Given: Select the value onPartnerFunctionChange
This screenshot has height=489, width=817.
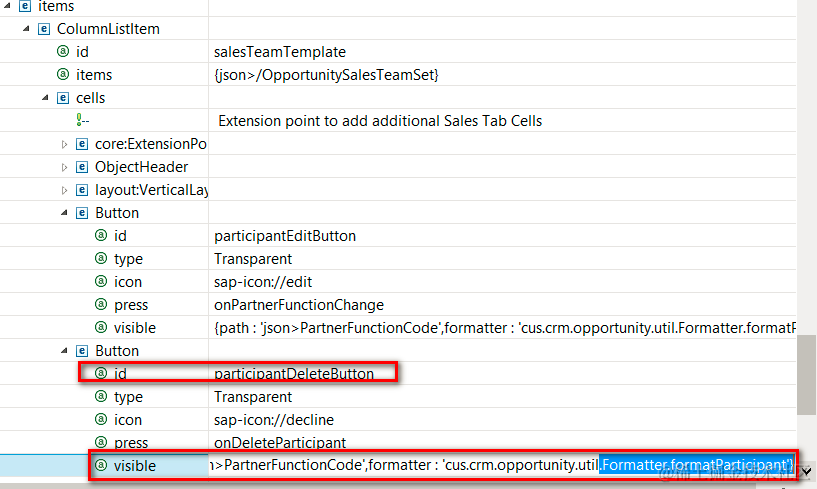Looking at the screenshot, I should [299, 305].
